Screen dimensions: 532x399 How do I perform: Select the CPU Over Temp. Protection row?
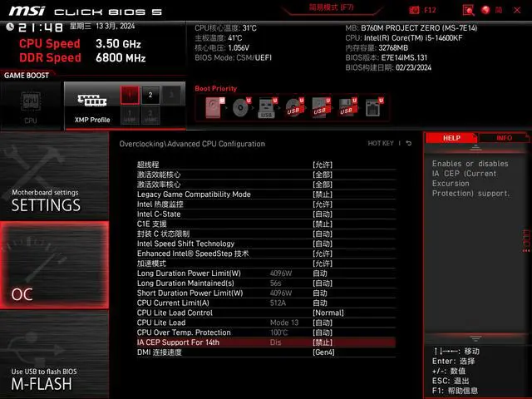266,332
